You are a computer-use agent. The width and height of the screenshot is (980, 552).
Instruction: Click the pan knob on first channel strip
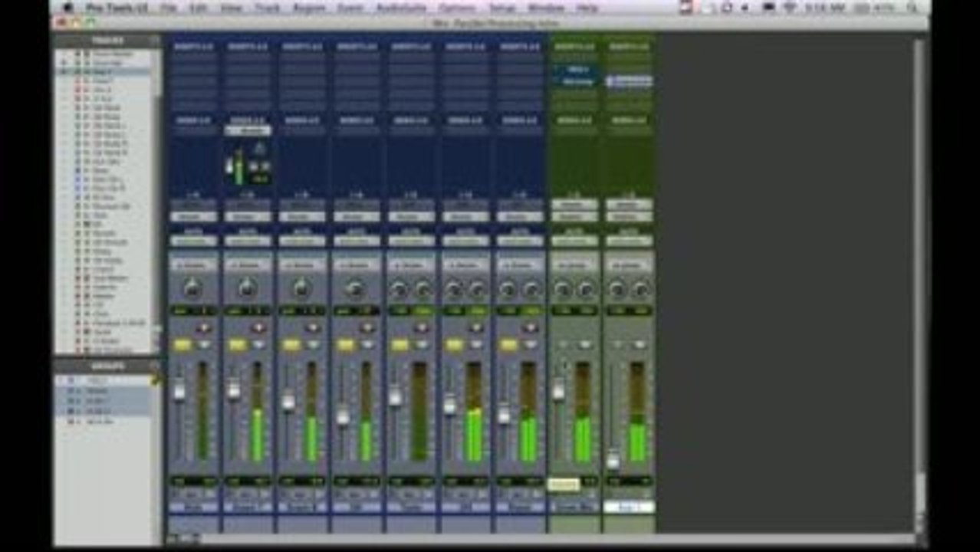(x=192, y=289)
